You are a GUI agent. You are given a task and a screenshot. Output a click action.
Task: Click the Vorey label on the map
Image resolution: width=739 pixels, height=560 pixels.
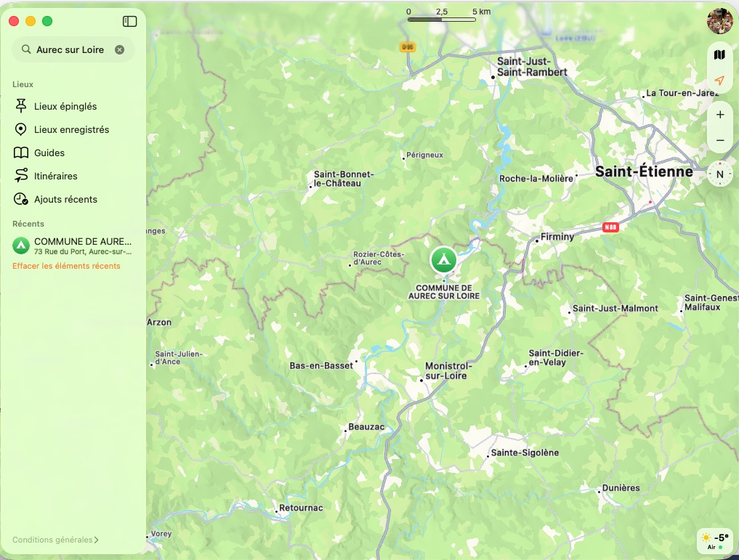161,534
